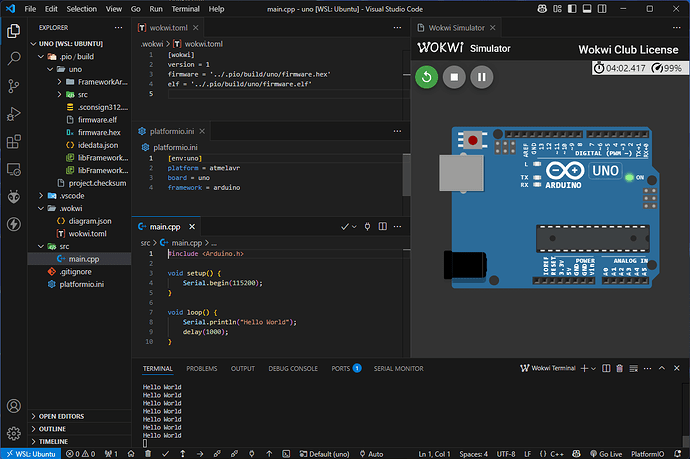
Task: Click the Copilot icon in the title bar
Action: tap(542, 9)
